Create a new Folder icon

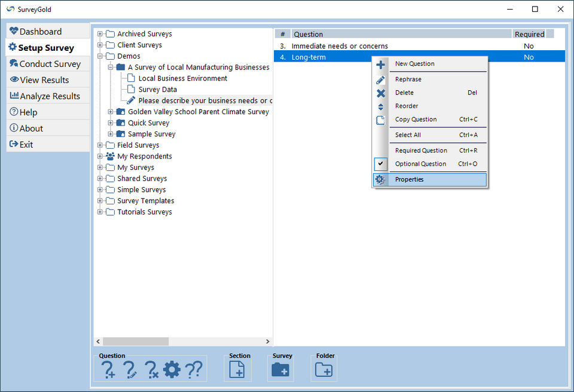point(324,370)
